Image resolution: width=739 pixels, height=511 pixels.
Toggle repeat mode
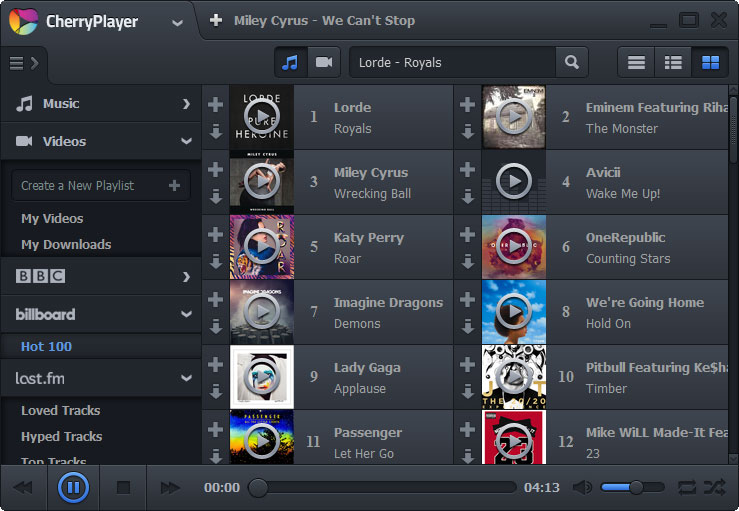pos(687,487)
